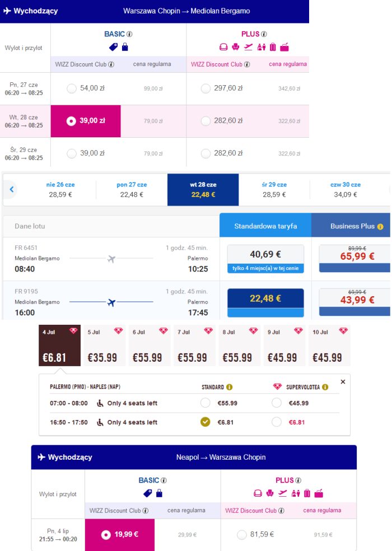Choose Supervolotea €45.99 option for 07:00 flight
Image resolution: width=392 pixels, height=551 pixels.
[x=277, y=403]
